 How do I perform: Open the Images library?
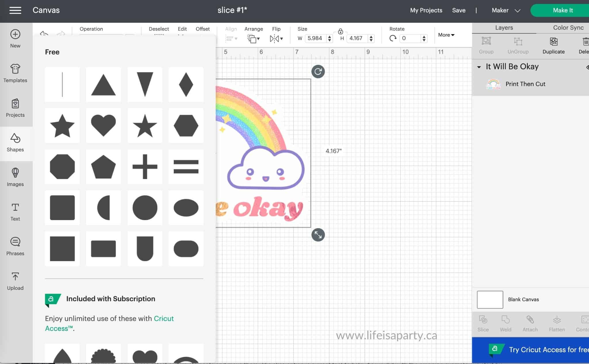[15, 177]
